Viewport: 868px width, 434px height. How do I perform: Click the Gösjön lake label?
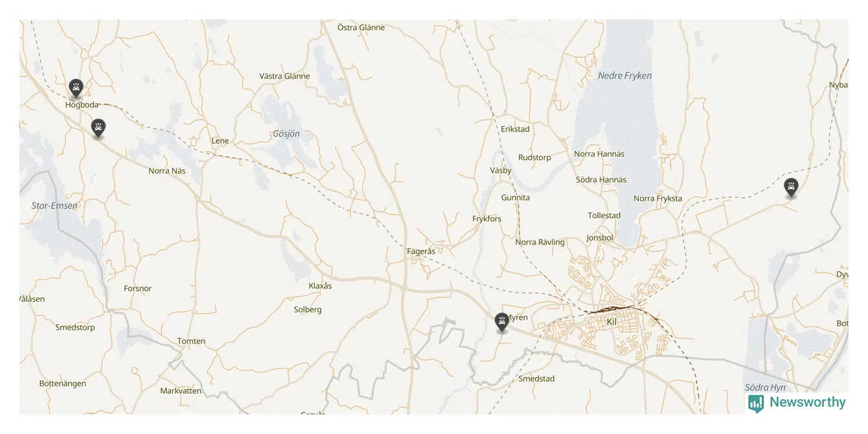tap(286, 134)
